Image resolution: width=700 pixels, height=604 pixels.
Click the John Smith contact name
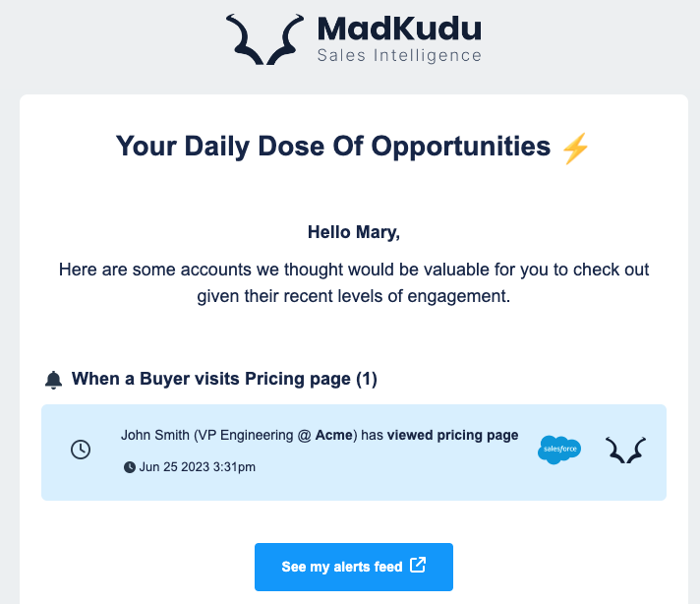pos(155,435)
